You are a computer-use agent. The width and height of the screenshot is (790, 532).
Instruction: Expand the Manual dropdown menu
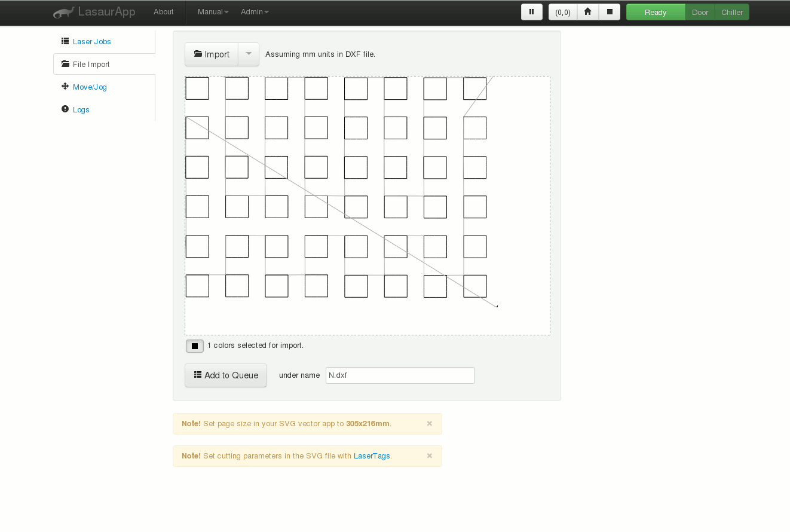[x=213, y=12]
